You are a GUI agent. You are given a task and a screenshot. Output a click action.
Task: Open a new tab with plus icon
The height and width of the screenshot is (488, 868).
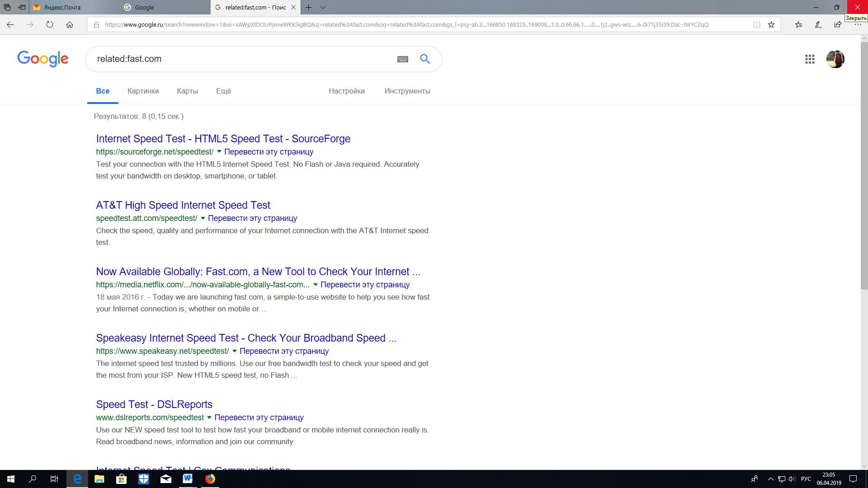[308, 7]
